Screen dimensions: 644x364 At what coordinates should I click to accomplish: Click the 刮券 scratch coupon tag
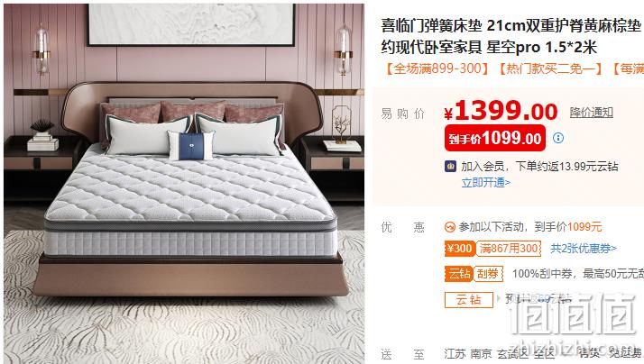[488, 274]
